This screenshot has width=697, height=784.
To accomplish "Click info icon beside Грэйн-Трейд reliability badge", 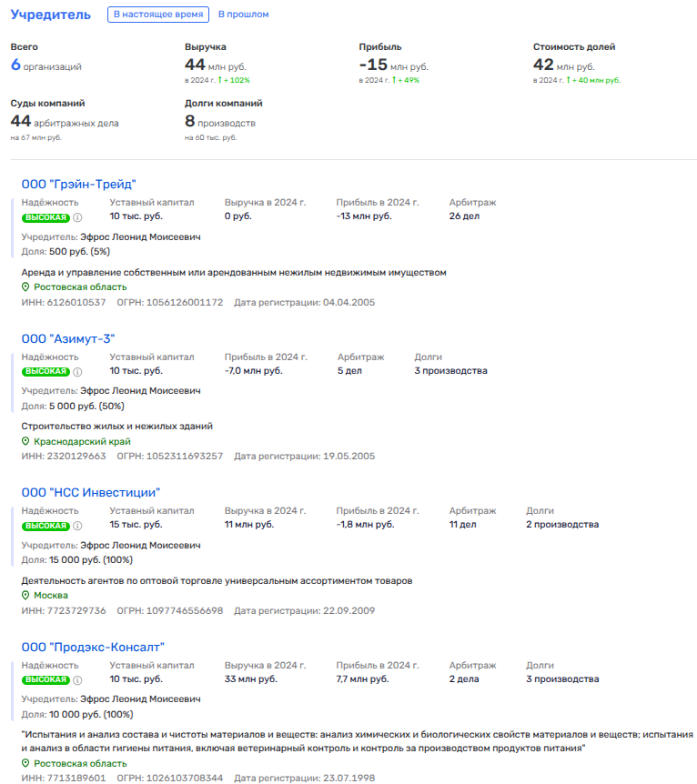I will click(x=77, y=217).
